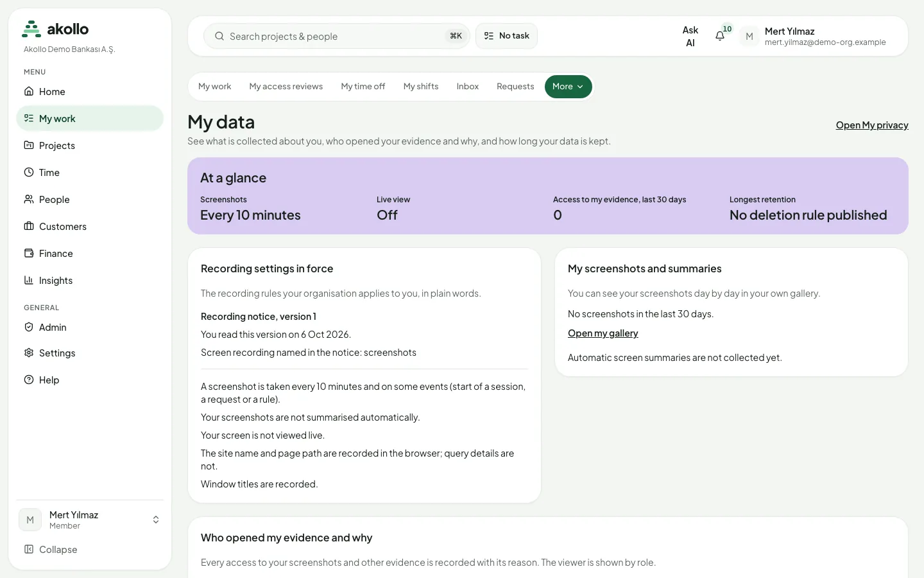Go to Time in sidebar

[90, 173]
